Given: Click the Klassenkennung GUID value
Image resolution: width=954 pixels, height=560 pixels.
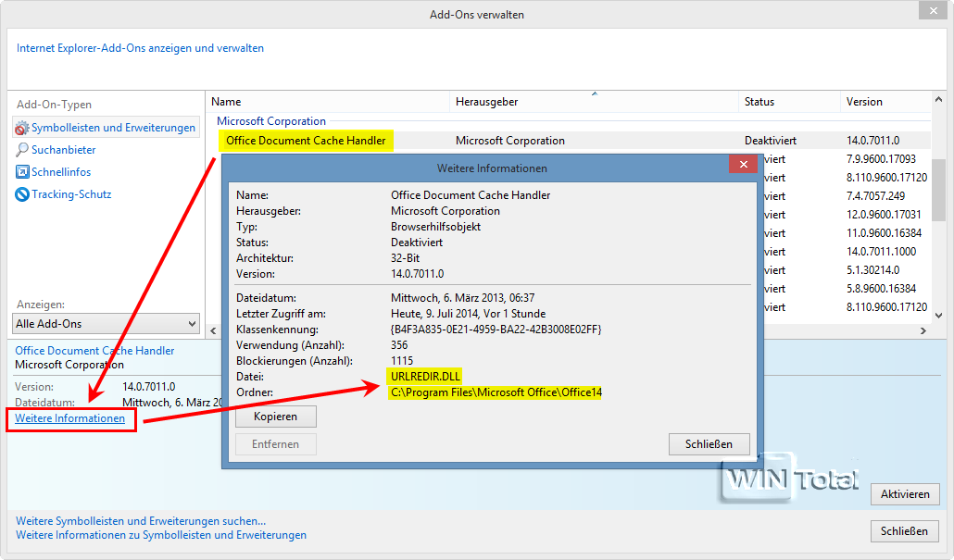Looking at the screenshot, I should click(x=496, y=330).
